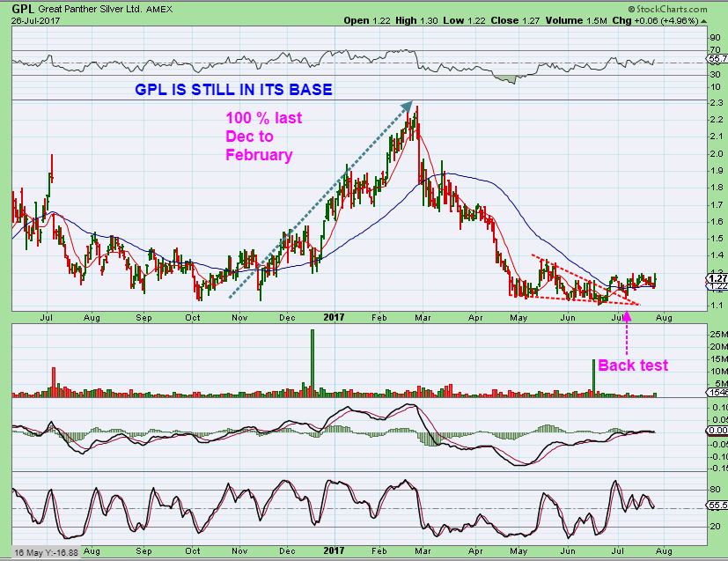Image resolution: width=728 pixels, height=561 pixels.
Task: Click the 2.3 level on price axis
Action: [717, 103]
